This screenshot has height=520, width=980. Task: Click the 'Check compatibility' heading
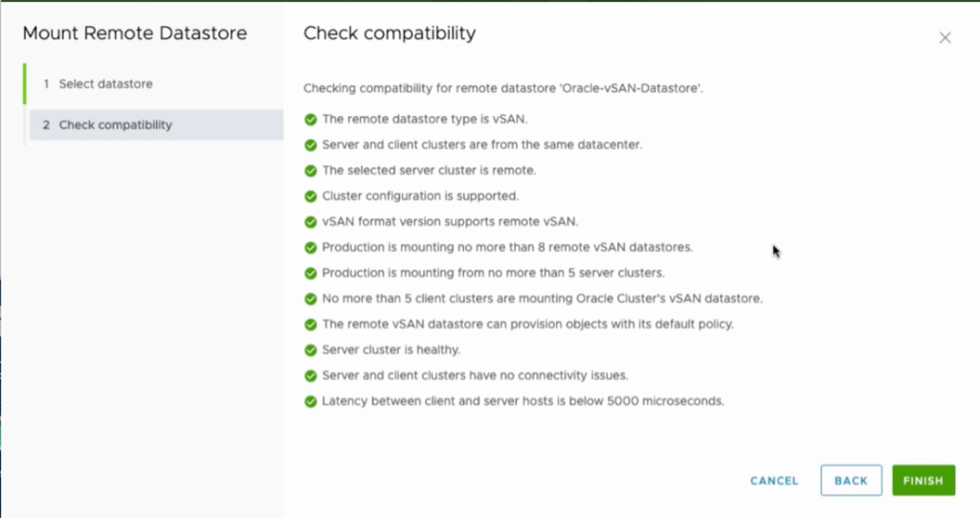coord(390,34)
